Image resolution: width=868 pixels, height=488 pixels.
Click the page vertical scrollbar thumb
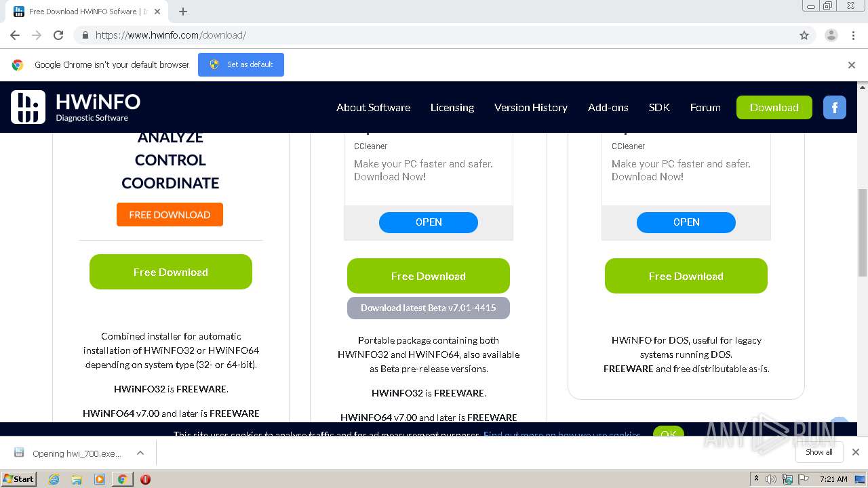point(863,232)
